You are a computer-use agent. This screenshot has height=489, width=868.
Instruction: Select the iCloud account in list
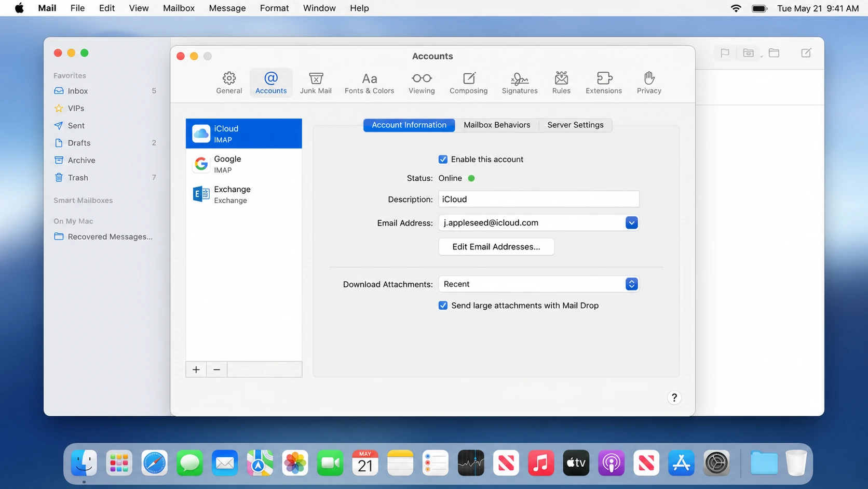(244, 134)
